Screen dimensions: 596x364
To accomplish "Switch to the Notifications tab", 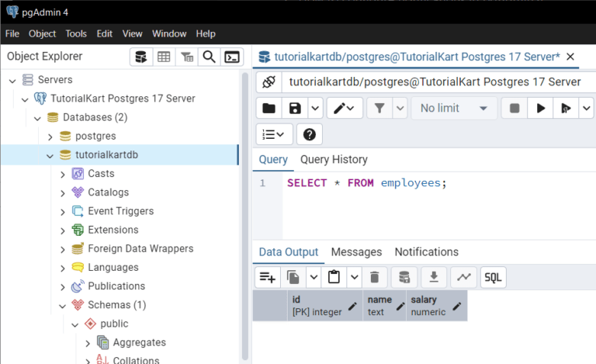I will pos(427,252).
